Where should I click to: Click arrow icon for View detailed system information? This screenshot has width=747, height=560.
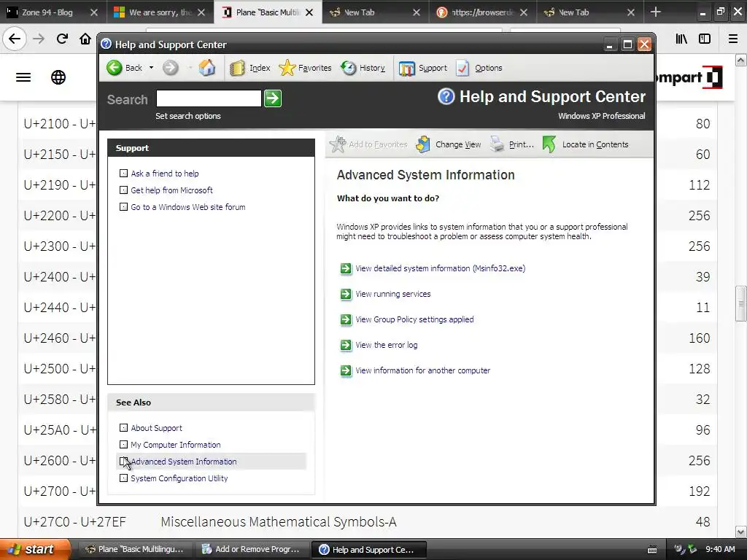(345, 268)
